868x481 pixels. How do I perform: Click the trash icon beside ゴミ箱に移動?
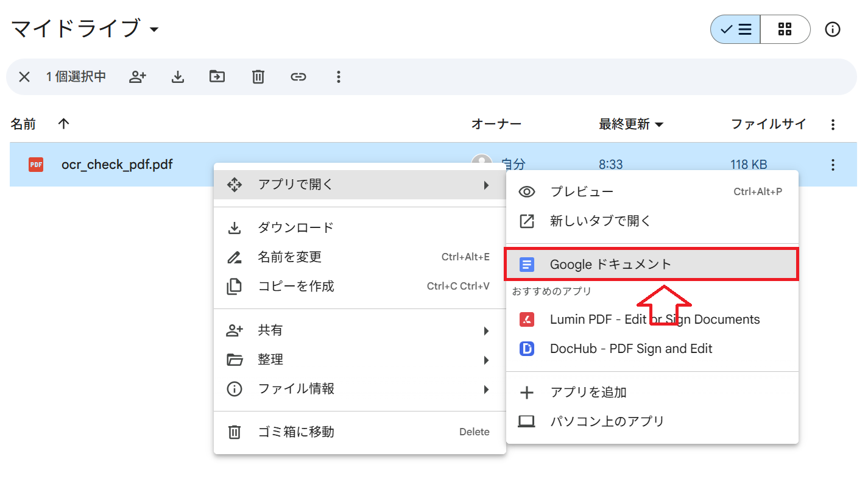click(x=235, y=432)
